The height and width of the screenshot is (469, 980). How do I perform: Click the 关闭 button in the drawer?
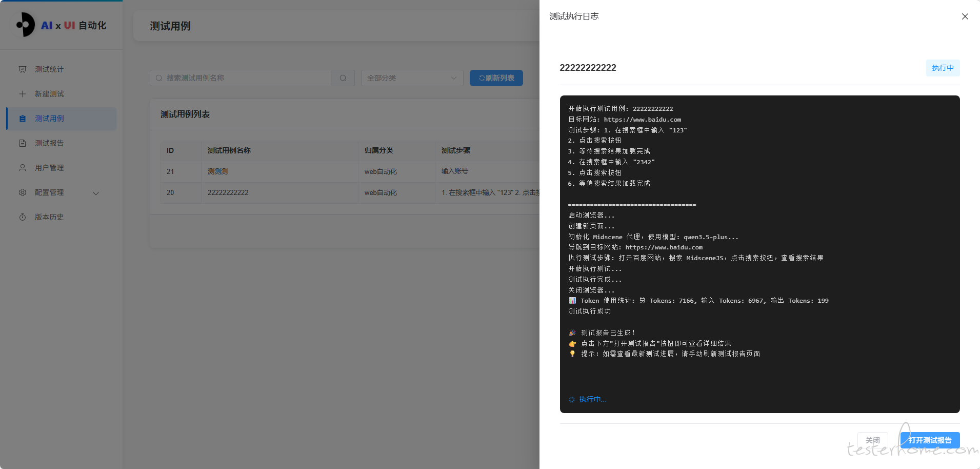872,440
